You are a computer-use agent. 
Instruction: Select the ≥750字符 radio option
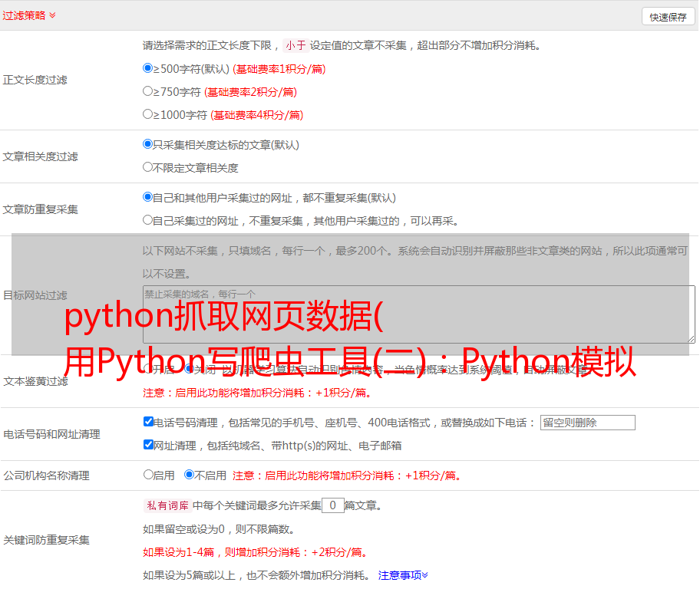coord(147,91)
